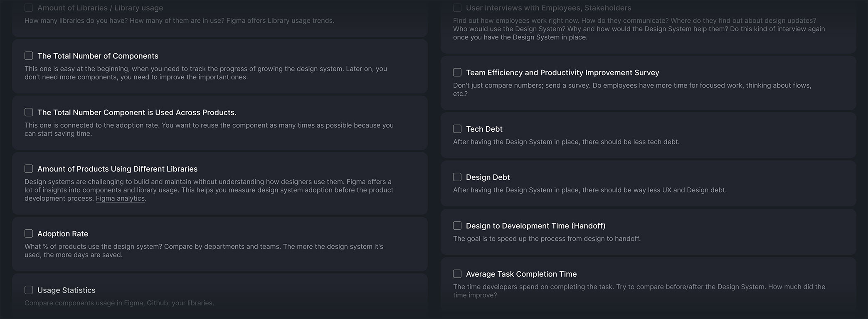Check 'Design to Development Time (Handoff)' checkbox
Screen dimensions: 868x319
(x=457, y=226)
